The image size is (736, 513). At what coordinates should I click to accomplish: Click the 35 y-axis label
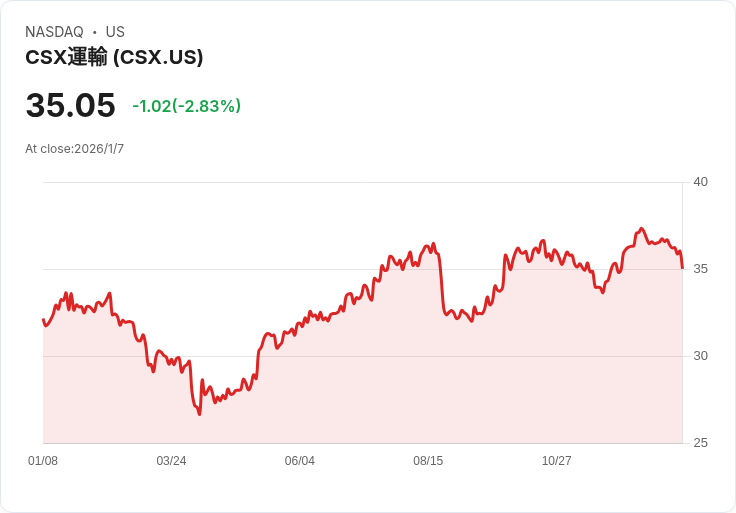(x=700, y=269)
